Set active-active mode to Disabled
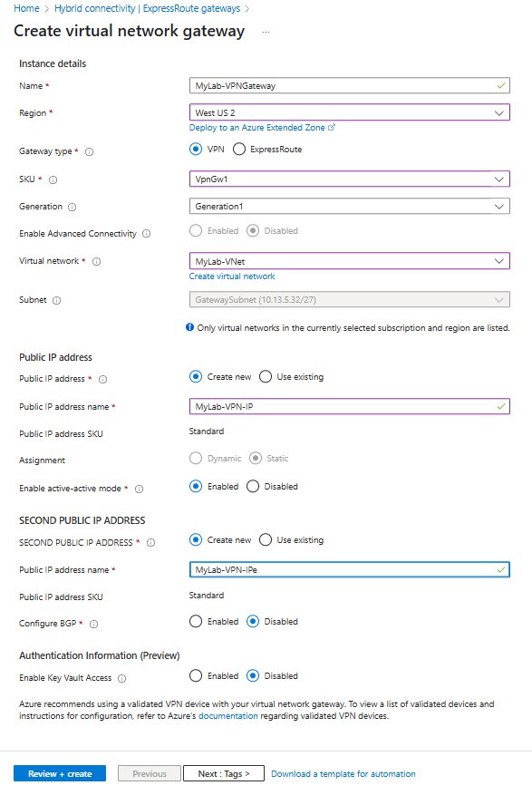Image resolution: width=532 pixels, height=795 pixels. 253,486
